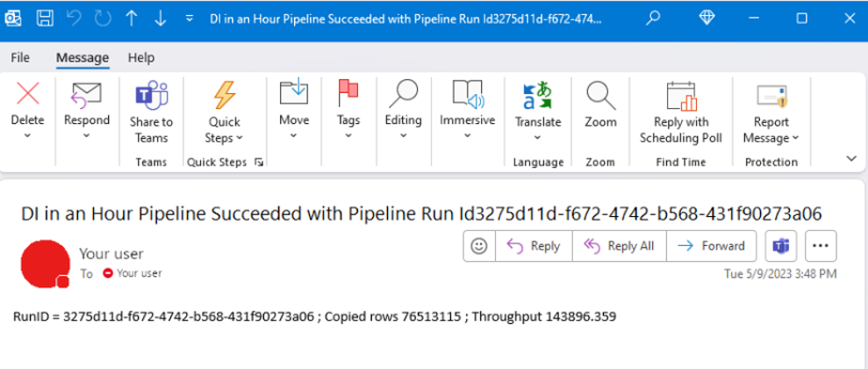868x369 pixels.
Task: Click the Teams icon beside Forward
Action: pyautogui.click(x=780, y=246)
